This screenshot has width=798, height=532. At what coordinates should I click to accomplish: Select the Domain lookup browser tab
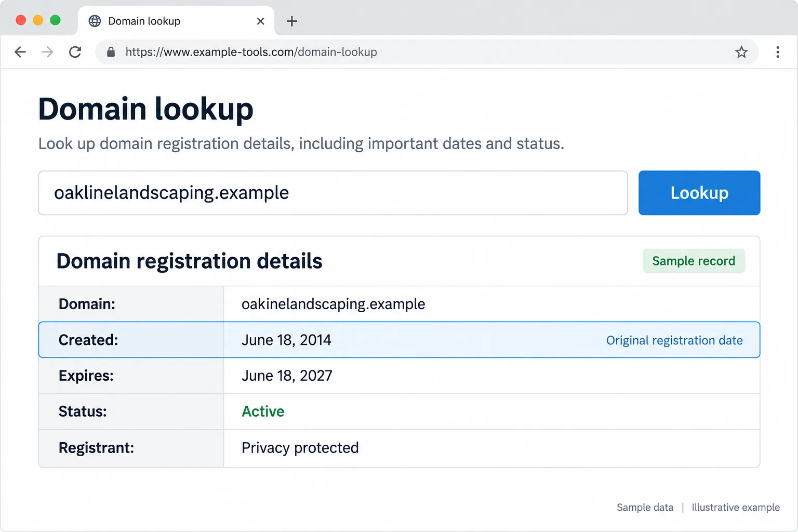pyautogui.click(x=176, y=21)
